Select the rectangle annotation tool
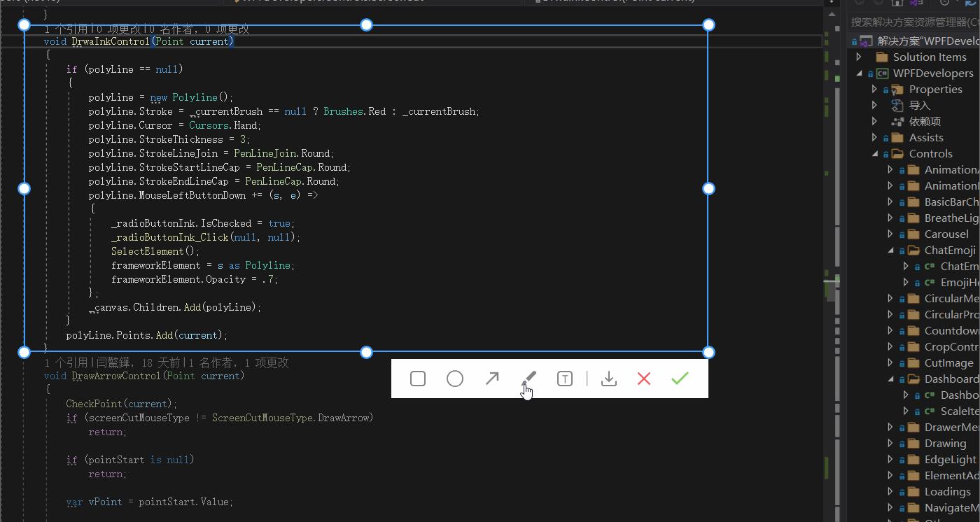Image resolution: width=980 pixels, height=522 pixels. coord(417,379)
